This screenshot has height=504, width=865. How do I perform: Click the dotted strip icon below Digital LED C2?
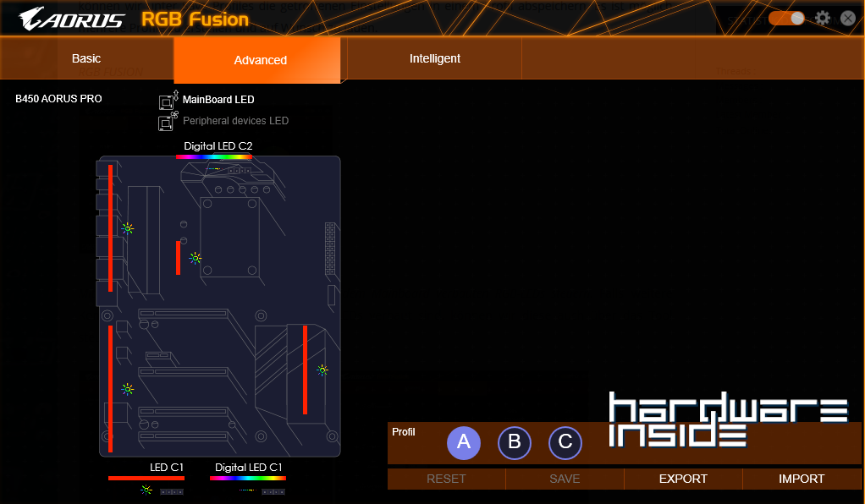pyautogui.click(x=213, y=169)
